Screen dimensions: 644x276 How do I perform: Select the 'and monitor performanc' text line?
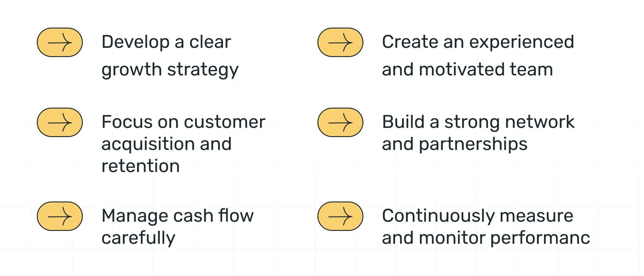coord(486,238)
